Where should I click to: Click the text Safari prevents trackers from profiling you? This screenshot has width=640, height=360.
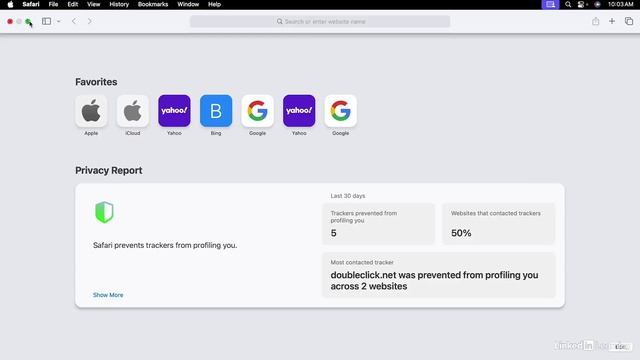coord(165,245)
